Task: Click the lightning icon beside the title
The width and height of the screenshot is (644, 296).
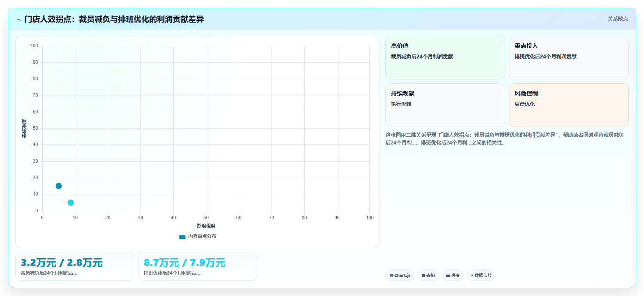Action: pyautogui.click(x=18, y=19)
